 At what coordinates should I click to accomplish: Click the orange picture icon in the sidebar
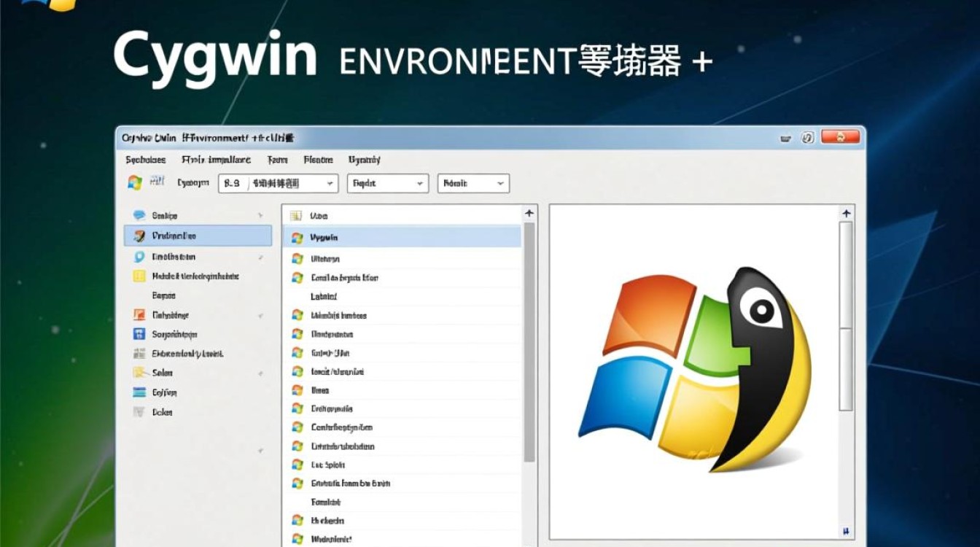pyautogui.click(x=139, y=315)
